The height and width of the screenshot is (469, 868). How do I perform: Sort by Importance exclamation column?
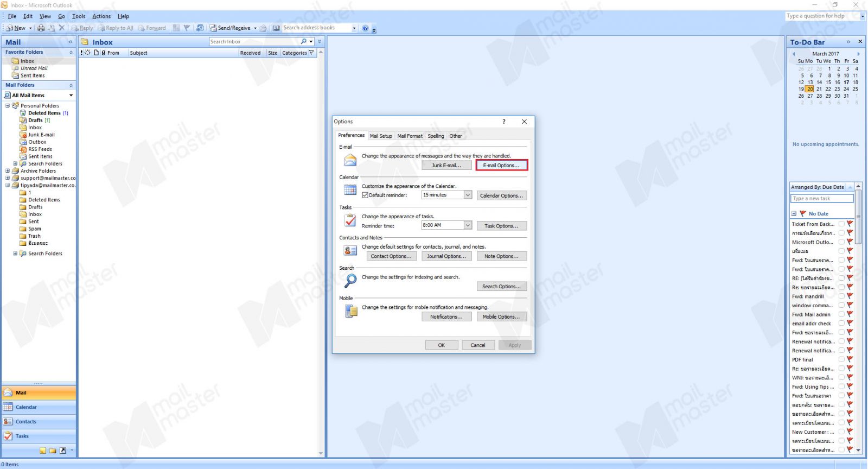tap(82, 53)
